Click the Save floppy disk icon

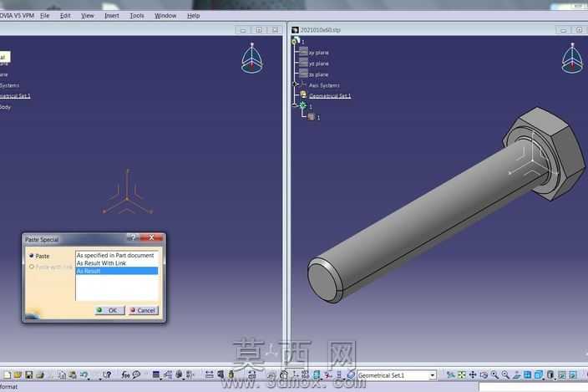pyautogui.click(x=29, y=374)
